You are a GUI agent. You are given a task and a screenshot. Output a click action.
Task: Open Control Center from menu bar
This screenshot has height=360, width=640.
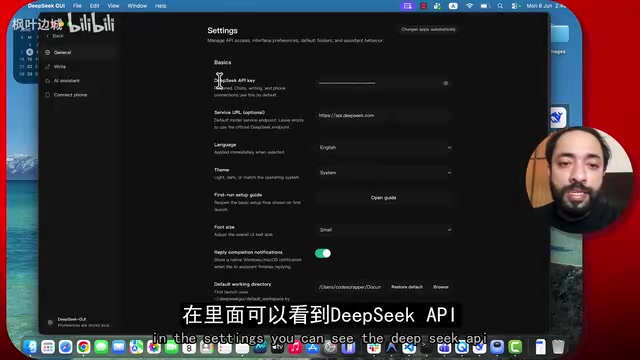click(515, 6)
